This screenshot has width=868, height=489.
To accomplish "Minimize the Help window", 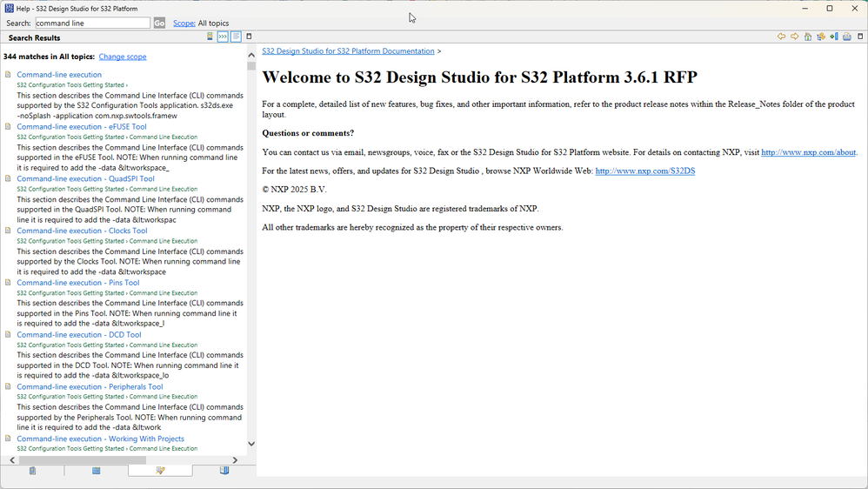I will point(805,9).
